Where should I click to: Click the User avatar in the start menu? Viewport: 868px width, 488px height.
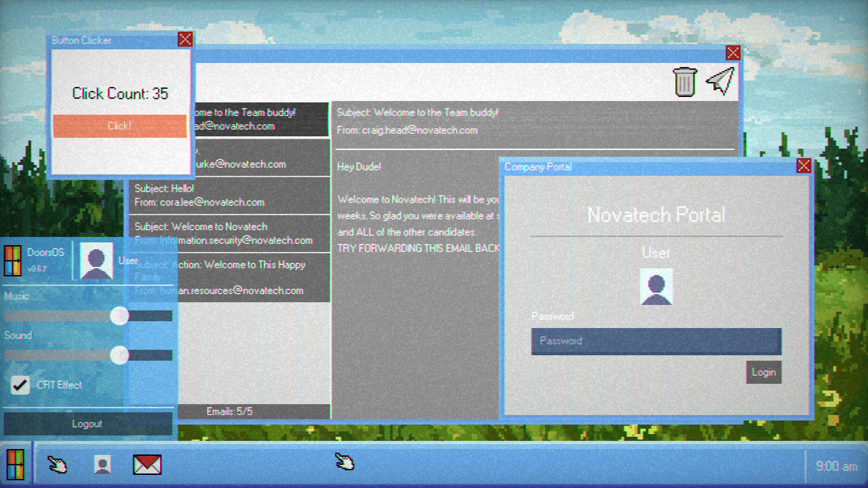point(96,261)
